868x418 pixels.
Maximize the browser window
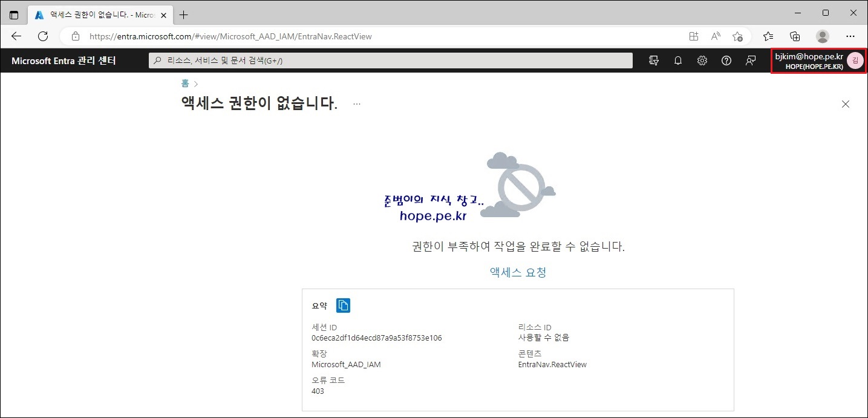tap(825, 13)
